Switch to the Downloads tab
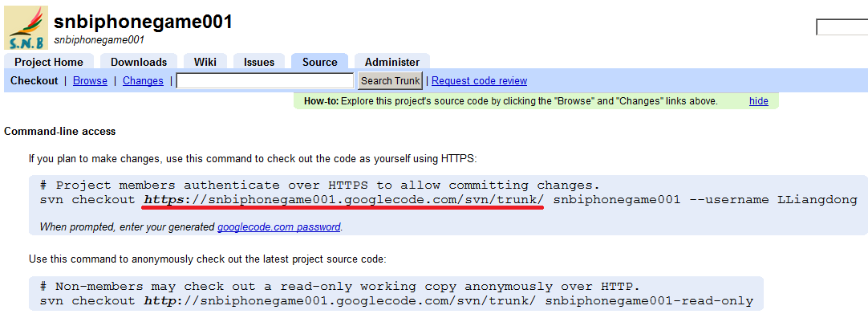The width and height of the screenshot is (868, 314). (139, 62)
